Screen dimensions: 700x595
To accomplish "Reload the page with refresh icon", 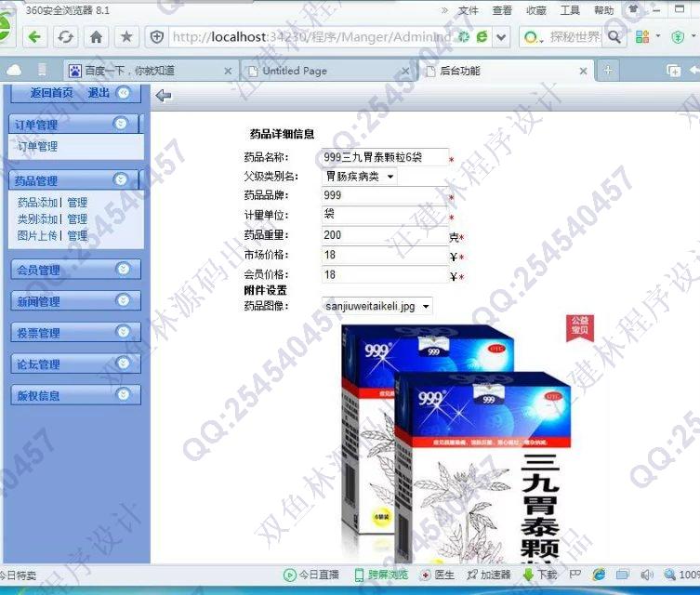I will 66,36.
